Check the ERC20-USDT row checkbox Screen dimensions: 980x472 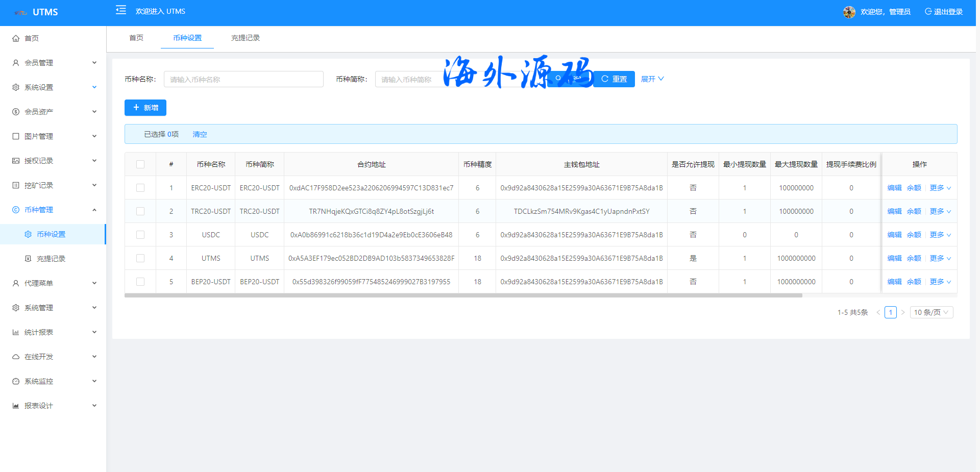[x=140, y=188]
